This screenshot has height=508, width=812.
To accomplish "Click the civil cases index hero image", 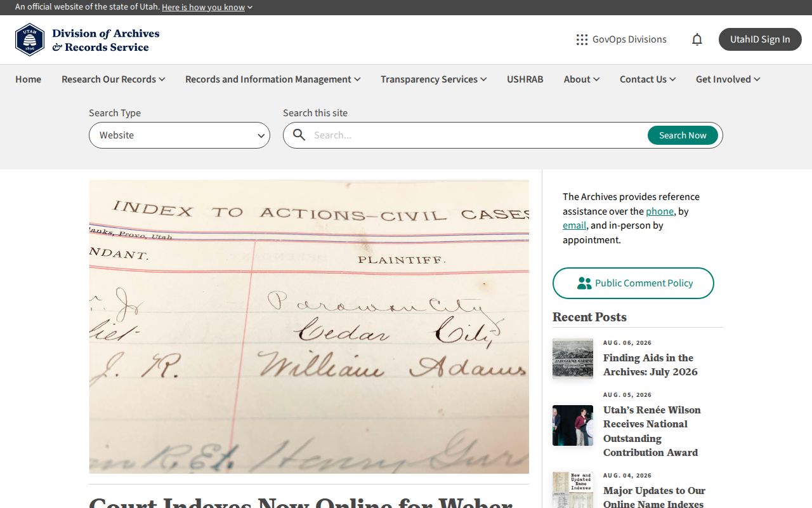I will click(x=309, y=326).
